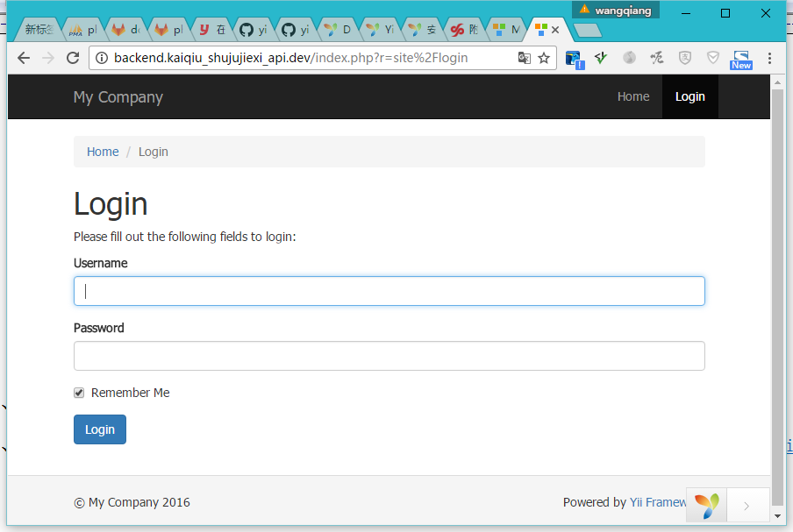Switch to the red Y icon tab
793x532 pixels.
point(211,30)
